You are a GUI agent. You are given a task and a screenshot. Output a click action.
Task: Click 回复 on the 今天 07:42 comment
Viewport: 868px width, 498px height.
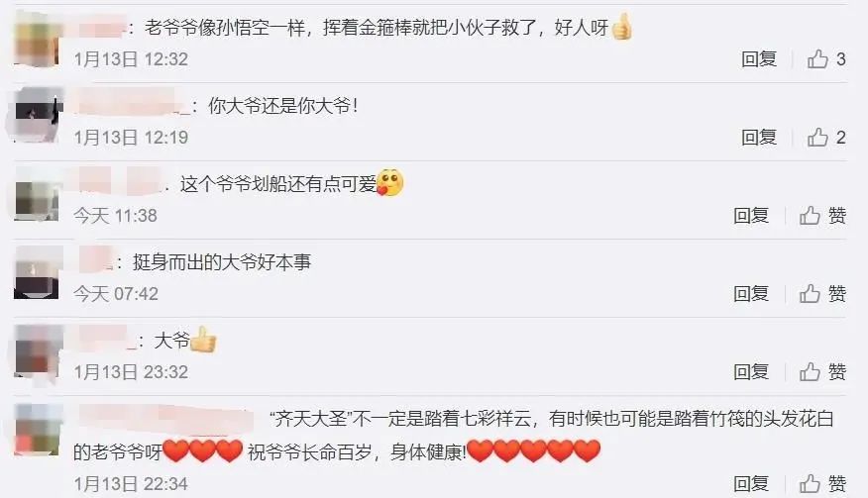click(751, 293)
